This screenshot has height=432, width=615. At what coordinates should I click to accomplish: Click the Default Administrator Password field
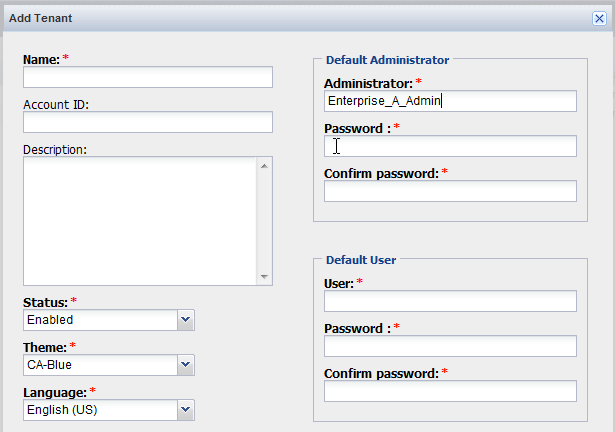[450, 146]
